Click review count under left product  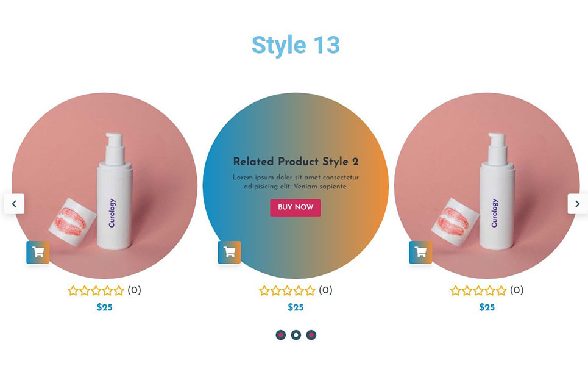click(134, 290)
